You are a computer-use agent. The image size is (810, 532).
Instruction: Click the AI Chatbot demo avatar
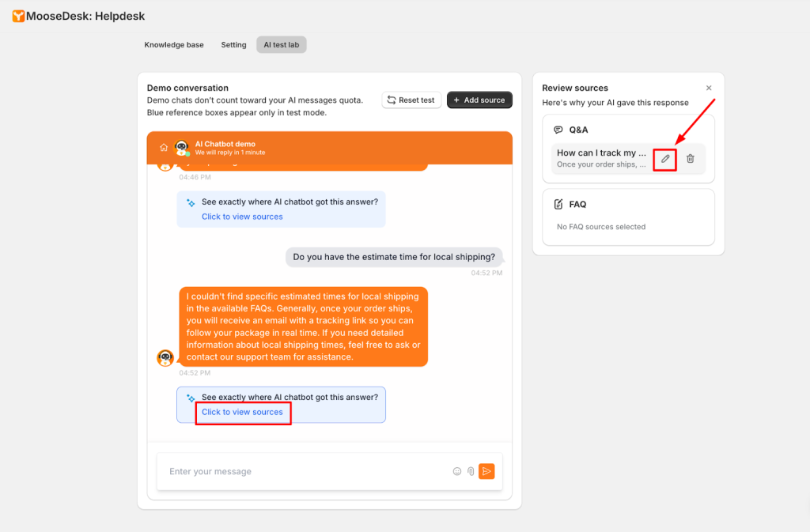181,148
